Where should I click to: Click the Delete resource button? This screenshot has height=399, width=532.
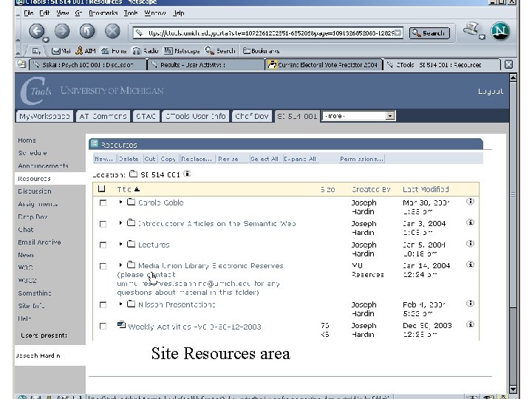point(129,159)
